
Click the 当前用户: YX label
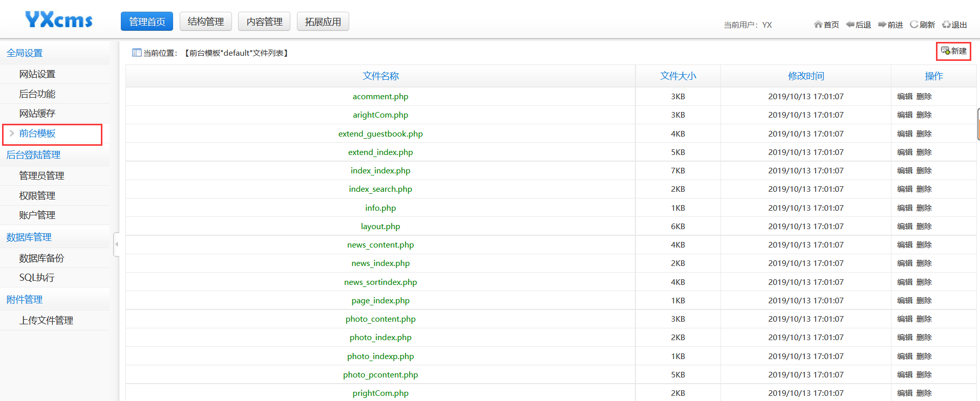tap(748, 25)
